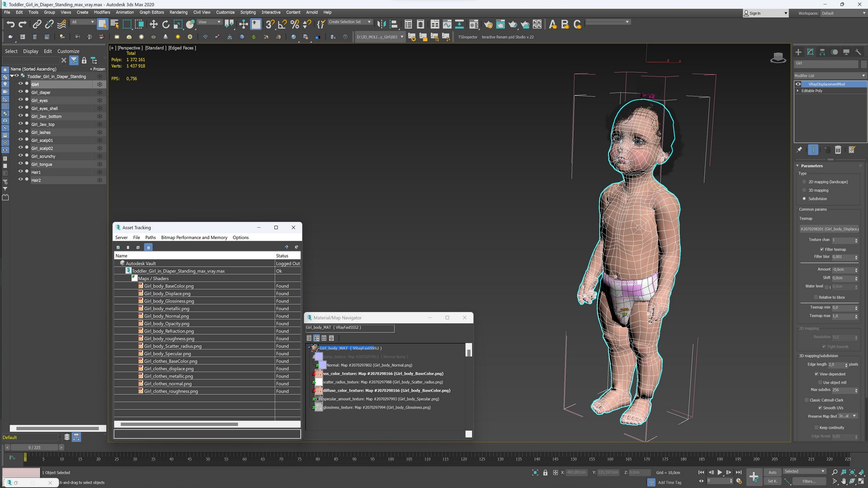Toggle Show End Result icon

tap(813, 150)
